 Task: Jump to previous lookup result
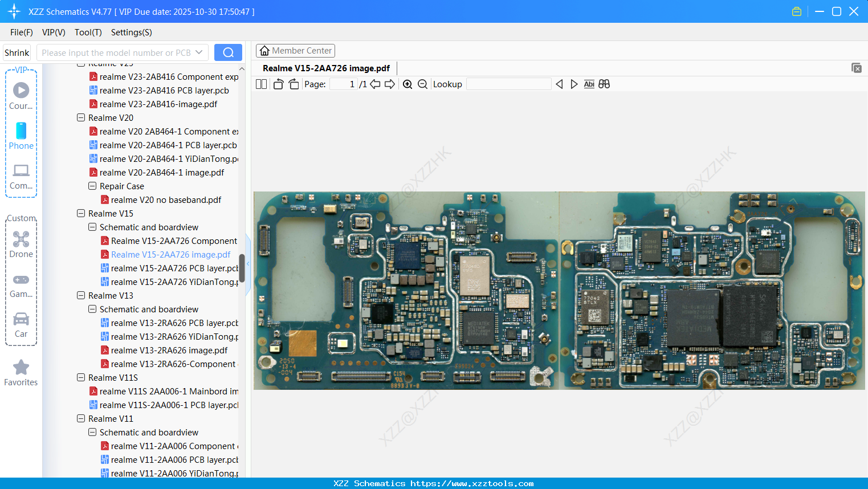click(559, 84)
